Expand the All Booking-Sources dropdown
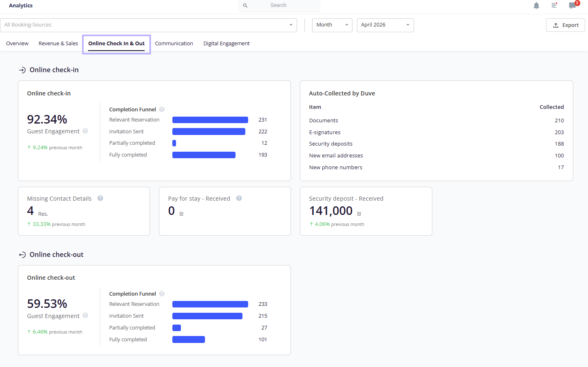 pos(149,25)
